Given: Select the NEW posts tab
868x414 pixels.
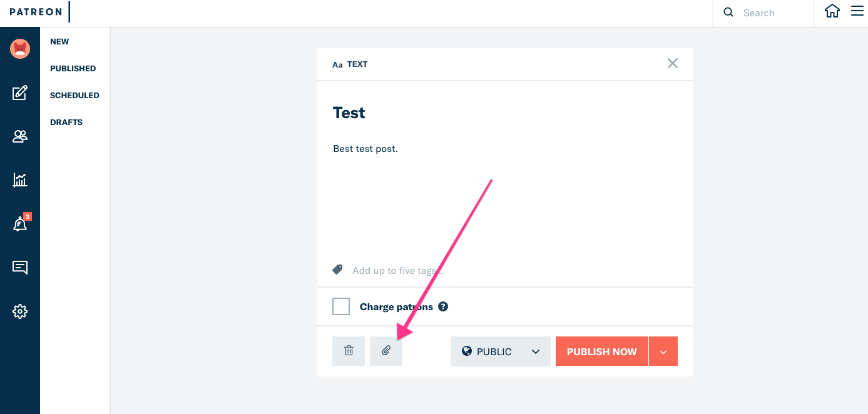Looking at the screenshot, I should pos(59,42).
